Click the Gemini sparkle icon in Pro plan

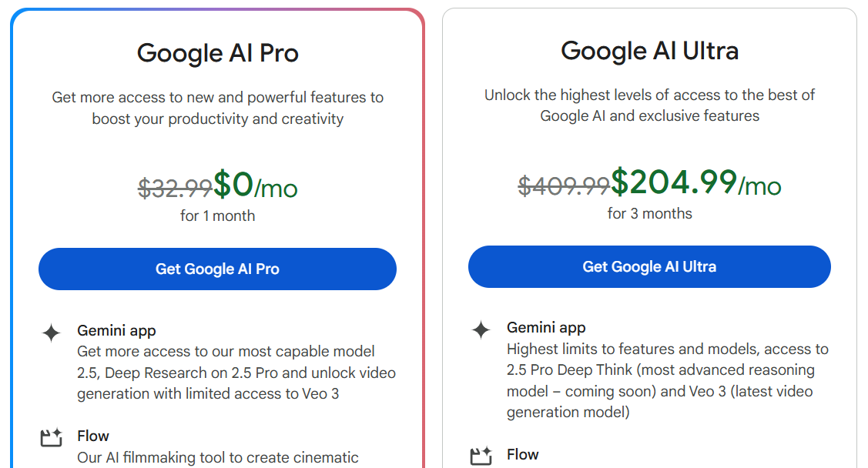click(51, 333)
